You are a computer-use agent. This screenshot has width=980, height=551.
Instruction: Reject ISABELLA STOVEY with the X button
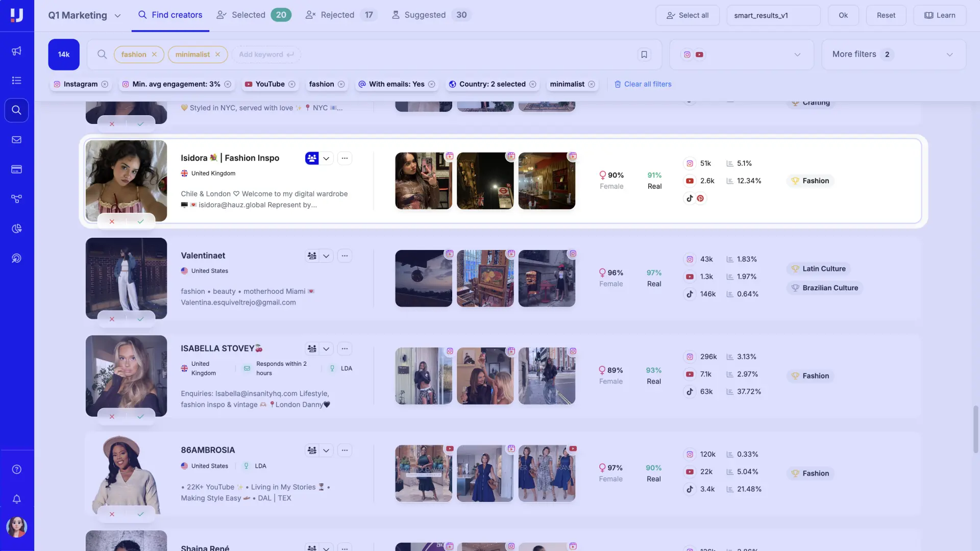pos(112,416)
